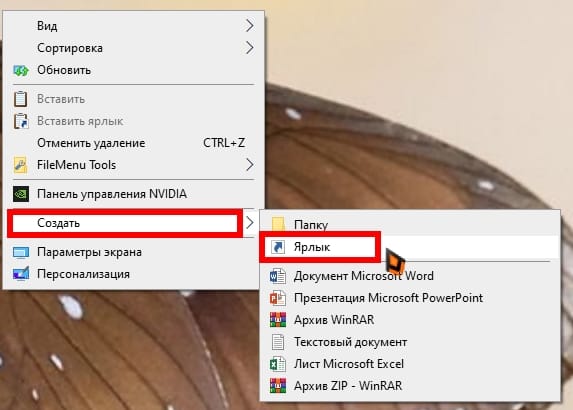Create Архив WinRAR
Viewport: 573px width, 410px height.
[410, 320]
